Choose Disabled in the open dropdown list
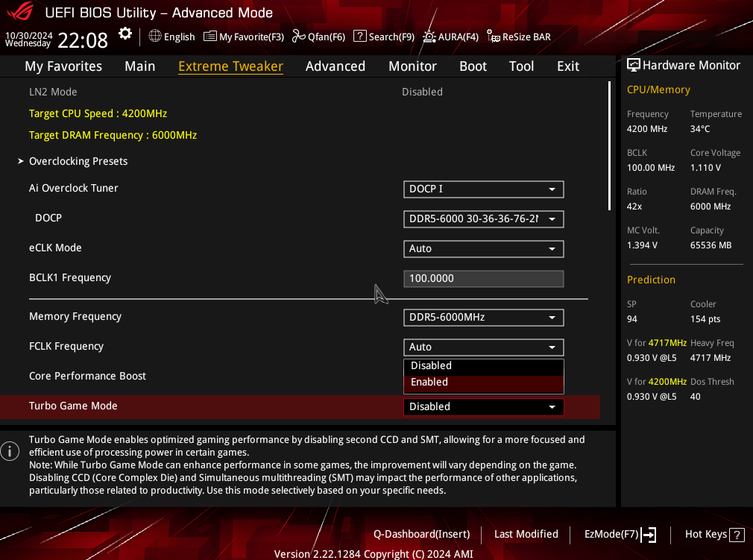The width and height of the screenshot is (753, 560). [x=484, y=366]
